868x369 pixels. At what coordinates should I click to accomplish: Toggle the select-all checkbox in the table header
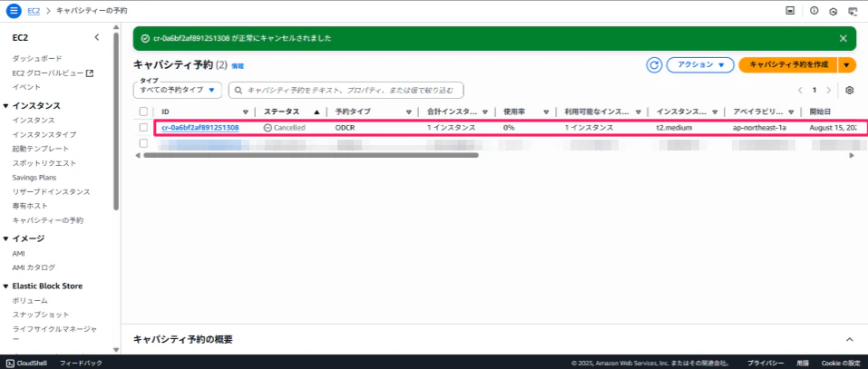143,112
